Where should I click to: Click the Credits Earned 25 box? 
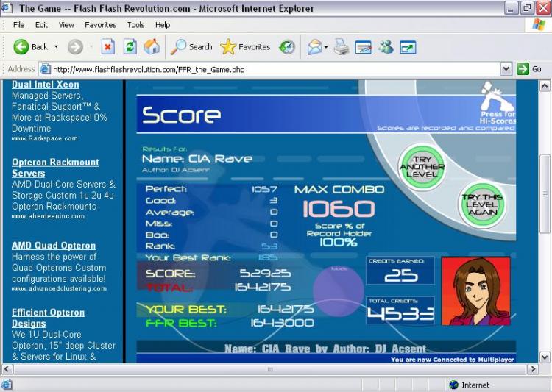pyautogui.click(x=400, y=271)
